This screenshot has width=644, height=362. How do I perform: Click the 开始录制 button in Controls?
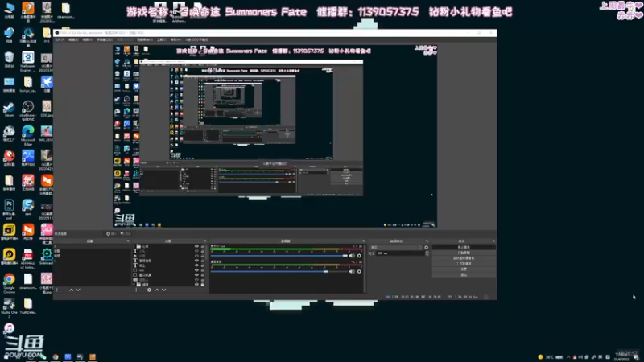(x=464, y=253)
